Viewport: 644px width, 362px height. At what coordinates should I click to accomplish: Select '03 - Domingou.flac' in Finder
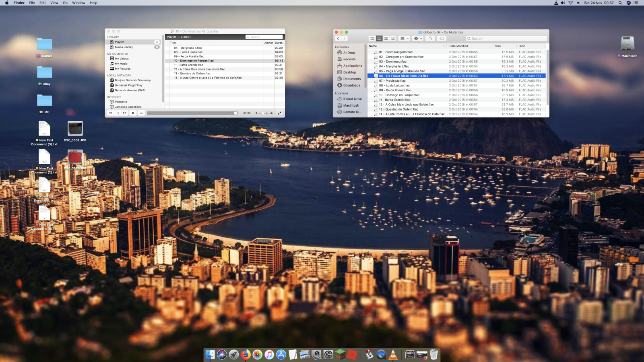pos(456,62)
